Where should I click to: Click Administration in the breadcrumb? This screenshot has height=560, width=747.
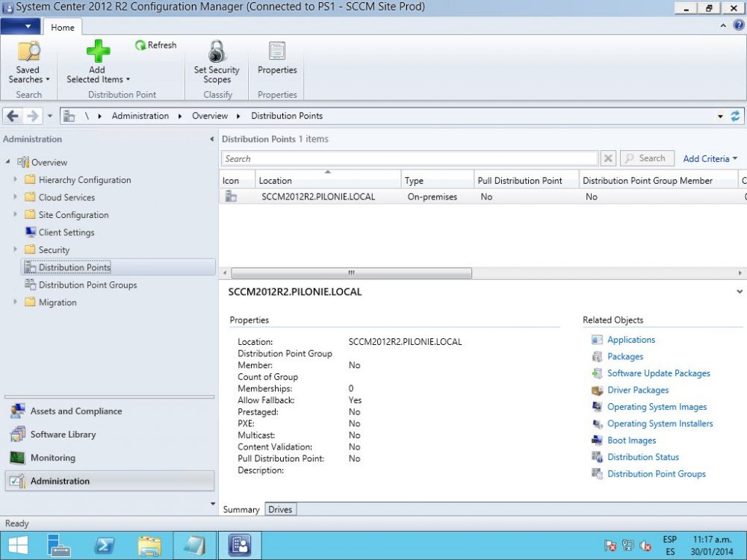pyautogui.click(x=140, y=116)
